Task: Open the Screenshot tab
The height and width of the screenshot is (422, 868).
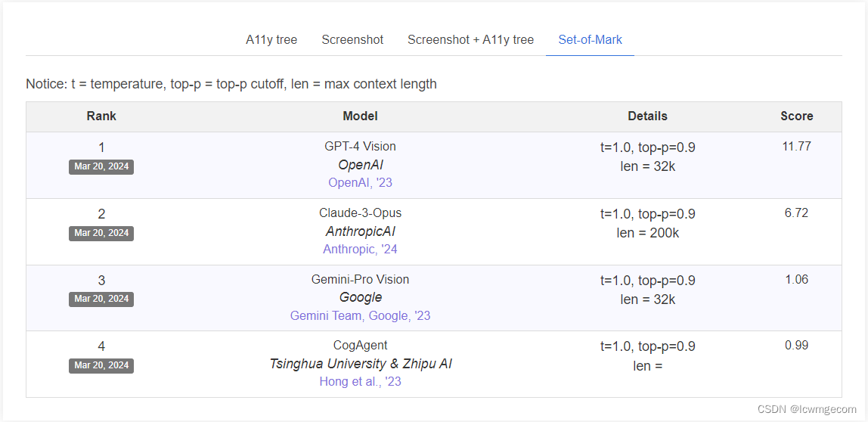Action: click(x=352, y=40)
